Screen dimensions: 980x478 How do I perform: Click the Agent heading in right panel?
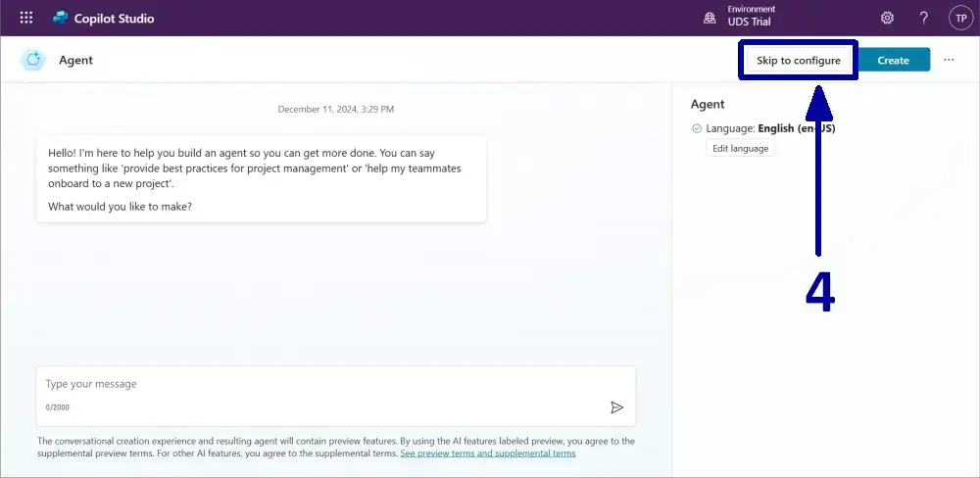click(x=708, y=105)
